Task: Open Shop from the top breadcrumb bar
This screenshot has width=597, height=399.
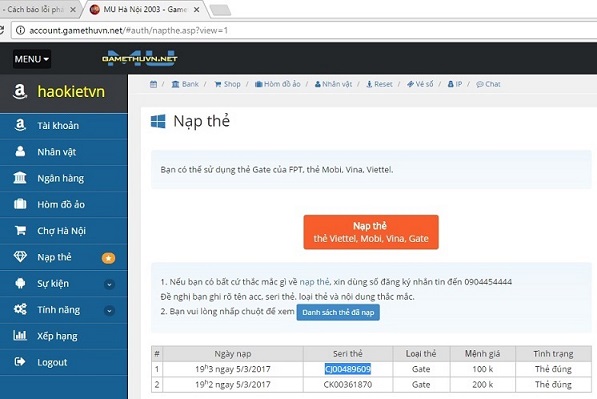Action: click(227, 84)
